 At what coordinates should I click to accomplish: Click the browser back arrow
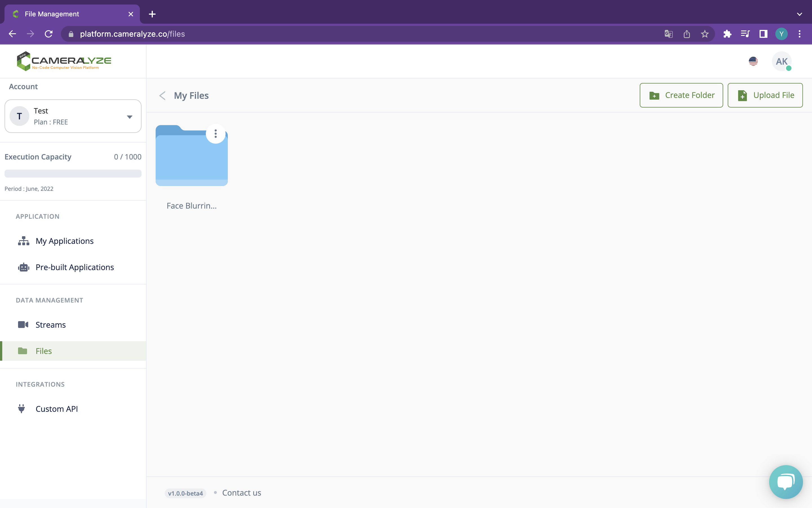click(x=12, y=34)
